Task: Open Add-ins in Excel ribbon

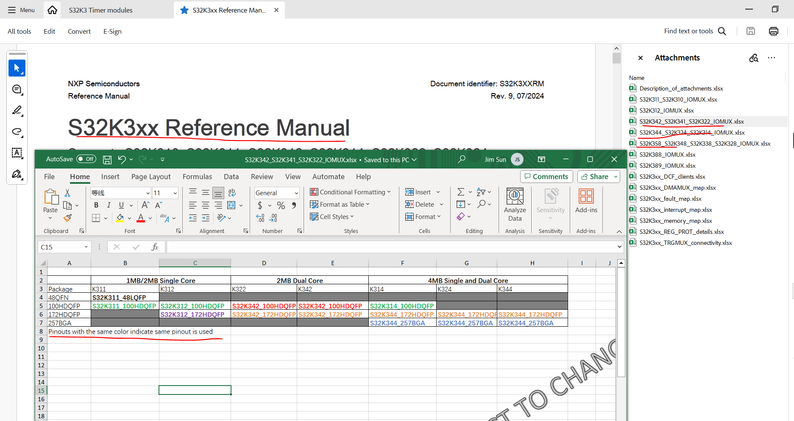Action: point(586,201)
